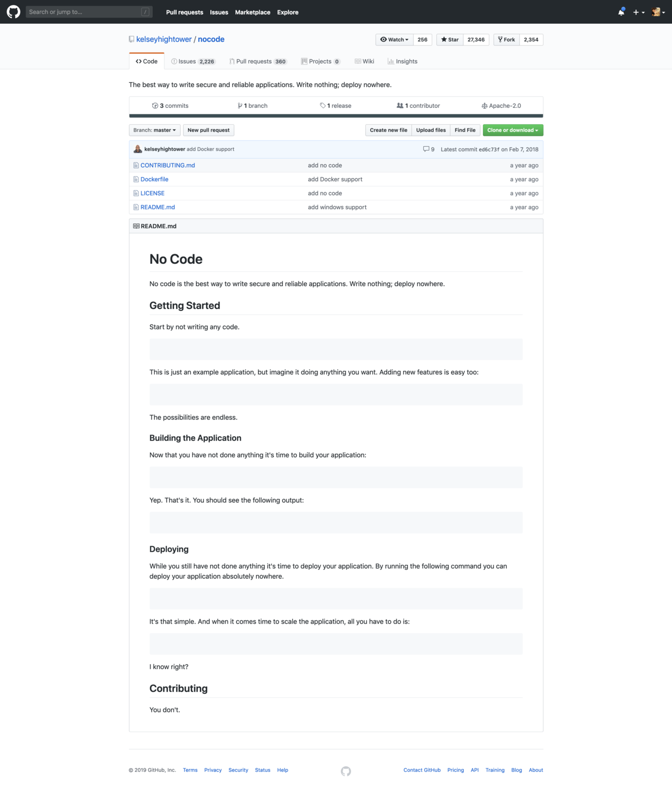Open Blog footer link
Viewport: 672px width, 798px height.
[x=516, y=770]
